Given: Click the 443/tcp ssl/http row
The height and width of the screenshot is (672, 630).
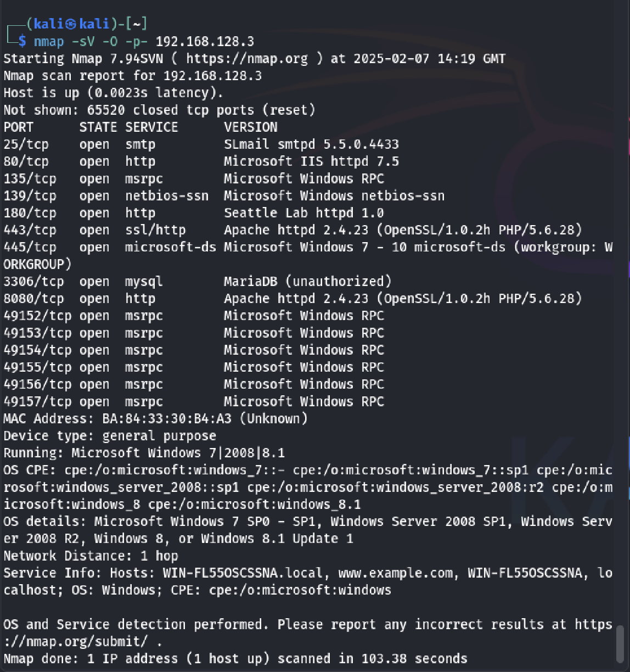Looking at the screenshot, I should [x=292, y=230].
